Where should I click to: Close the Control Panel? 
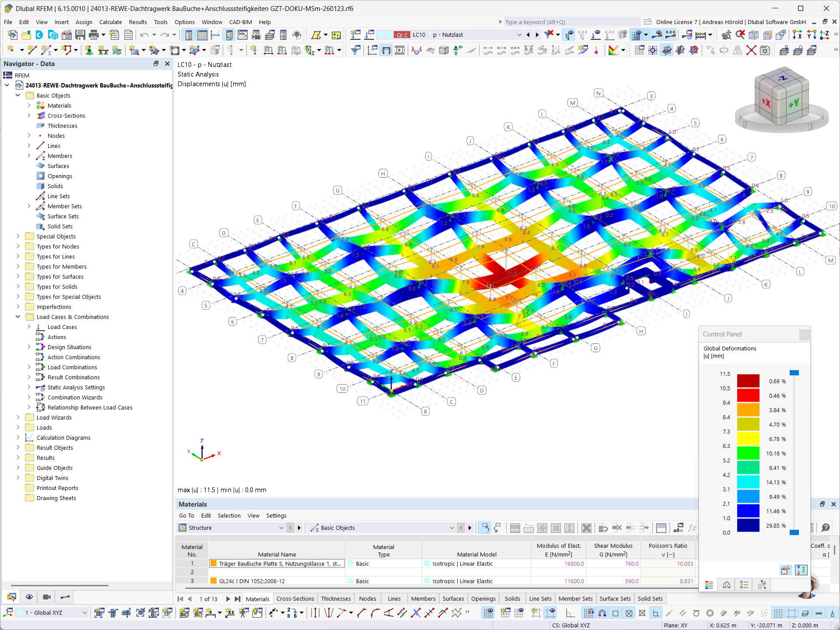point(804,335)
